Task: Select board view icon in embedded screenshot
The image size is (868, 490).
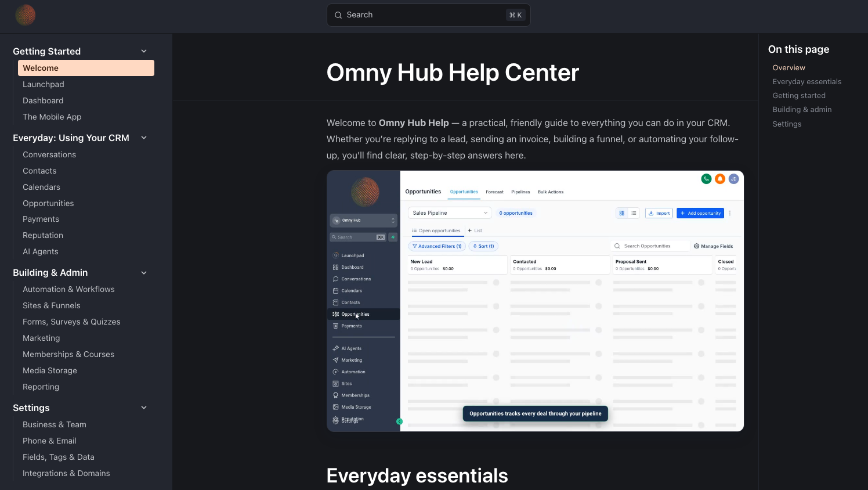Action: click(622, 213)
